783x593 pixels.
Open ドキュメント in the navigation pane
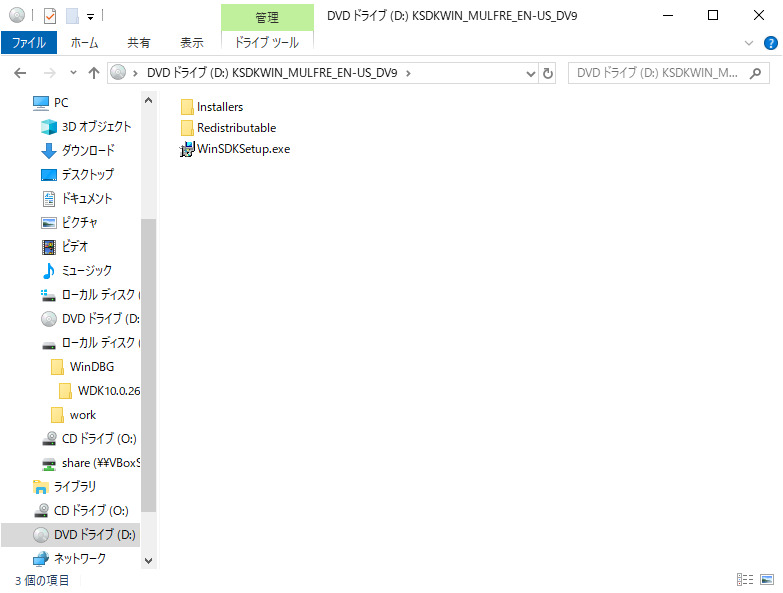click(x=76, y=199)
